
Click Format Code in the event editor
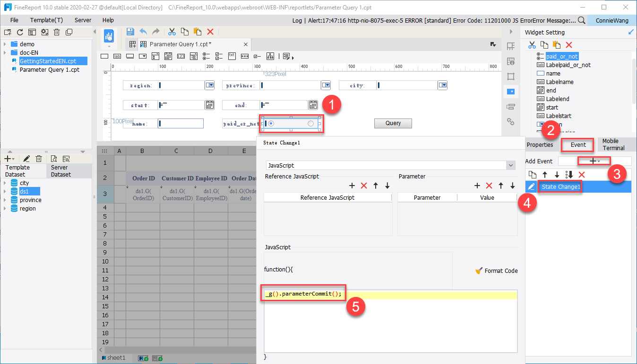click(500, 271)
